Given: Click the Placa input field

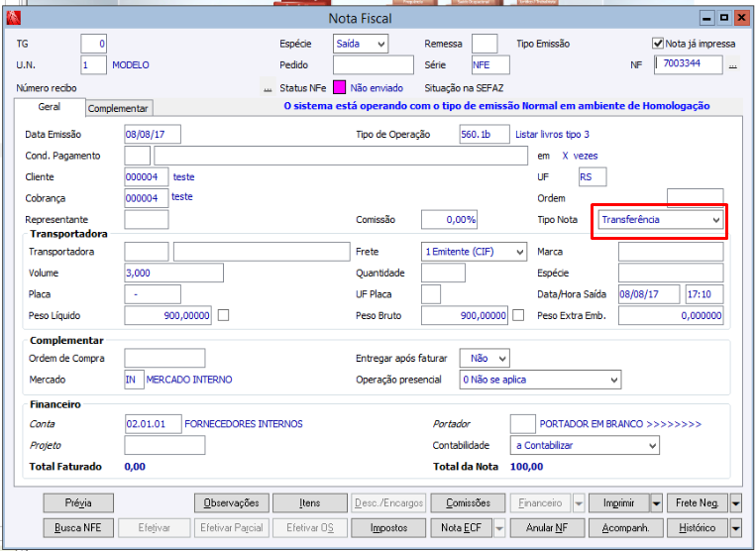Looking at the screenshot, I should tap(153, 294).
